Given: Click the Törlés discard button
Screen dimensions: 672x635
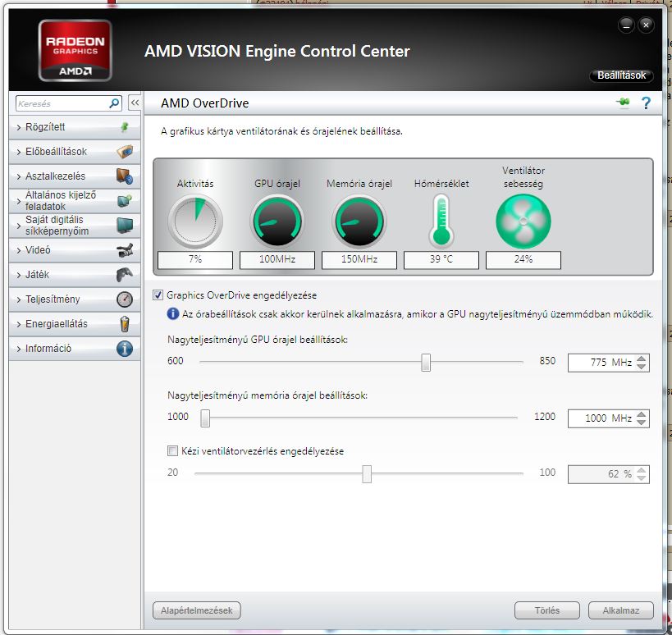Looking at the screenshot, I should 546,610.
